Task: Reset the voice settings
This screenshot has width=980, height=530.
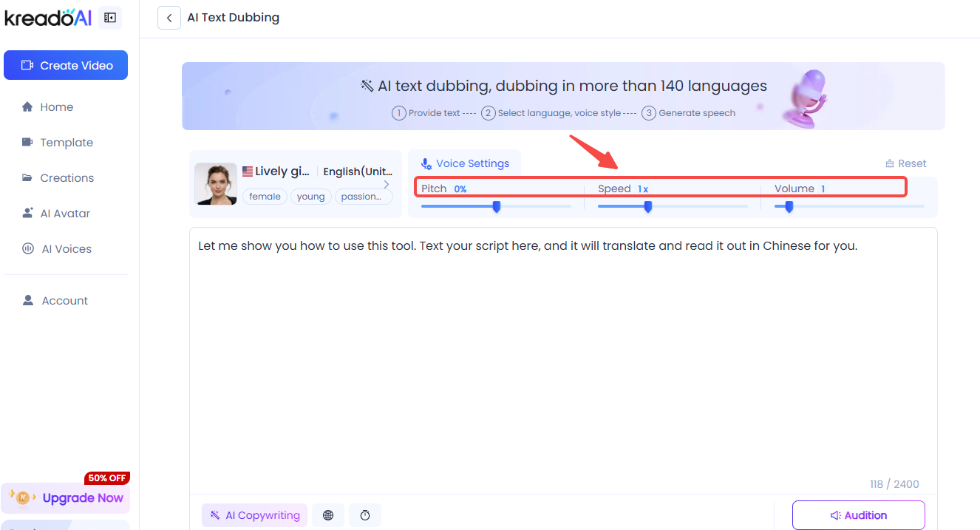Action: point(905,163)
